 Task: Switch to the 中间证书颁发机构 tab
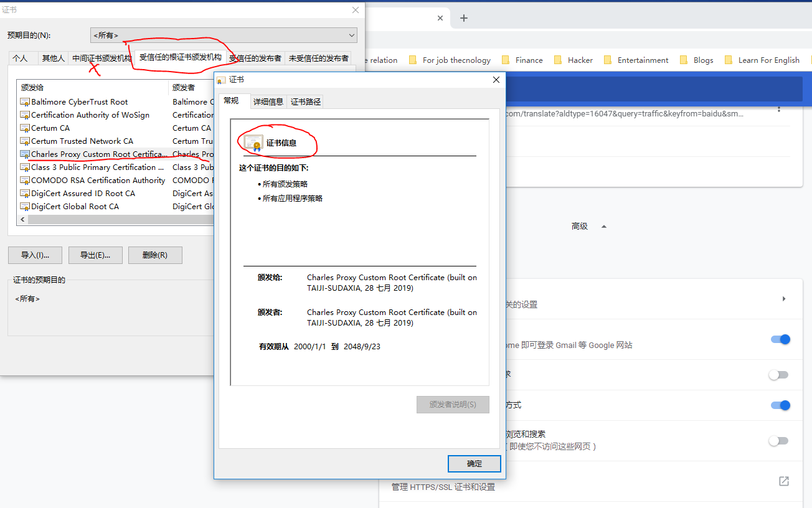point(101,58)
